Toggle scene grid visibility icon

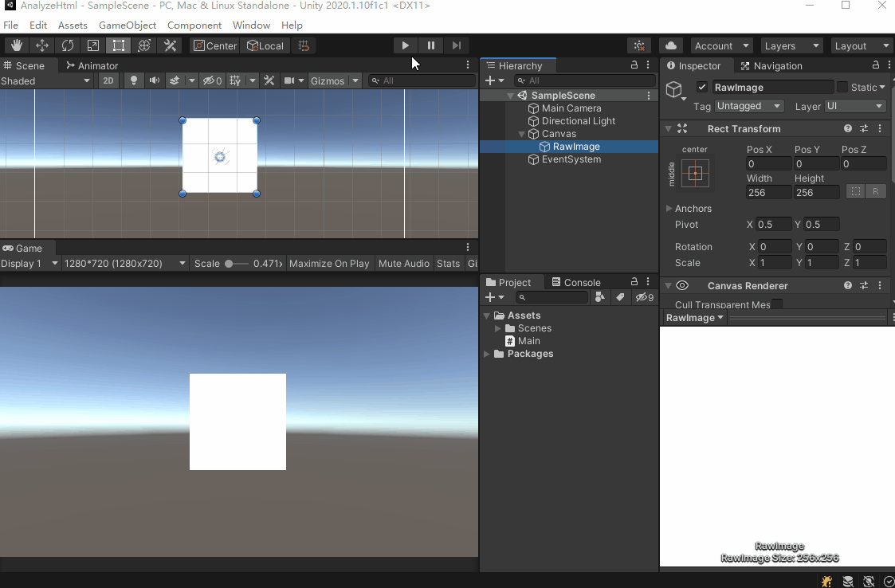point(234,80)
